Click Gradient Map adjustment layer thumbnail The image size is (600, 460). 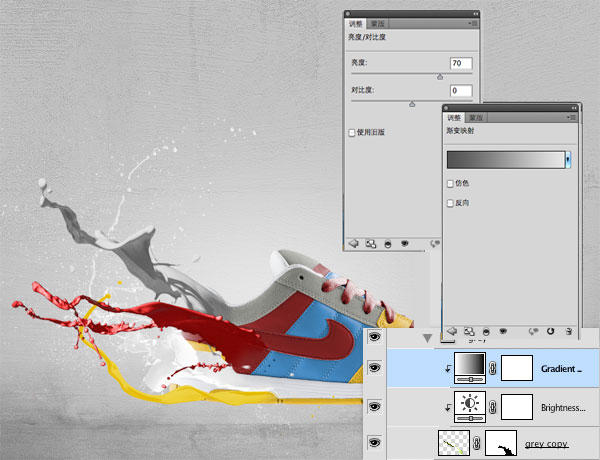point(470,368)
